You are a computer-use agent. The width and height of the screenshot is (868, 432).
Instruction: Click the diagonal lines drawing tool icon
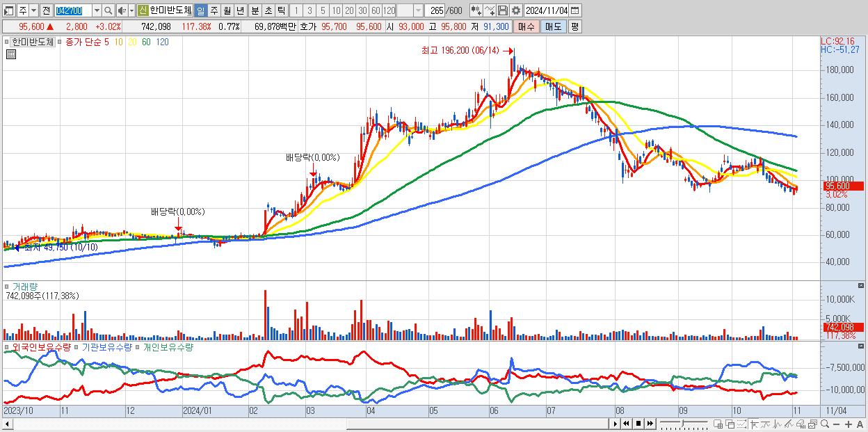(x=789, y=424)
